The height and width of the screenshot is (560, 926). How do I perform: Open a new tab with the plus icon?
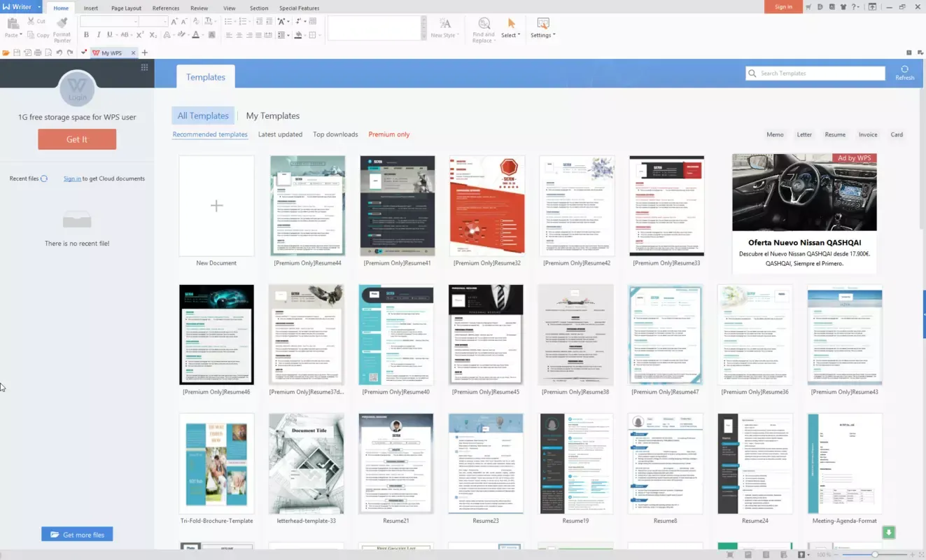145,53
